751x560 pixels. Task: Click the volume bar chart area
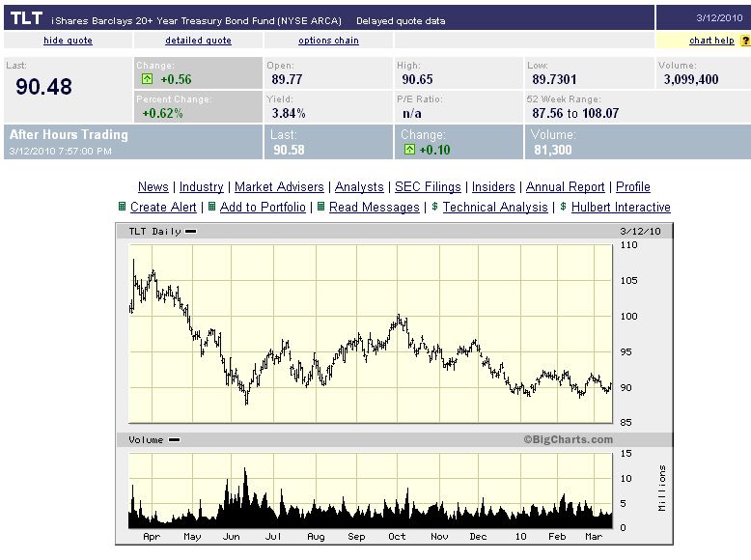point(371,490)
